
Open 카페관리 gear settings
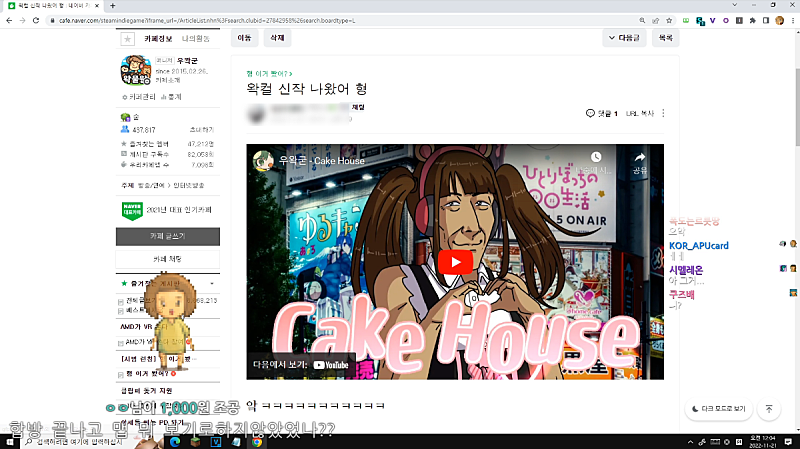(x=139, y=97)
